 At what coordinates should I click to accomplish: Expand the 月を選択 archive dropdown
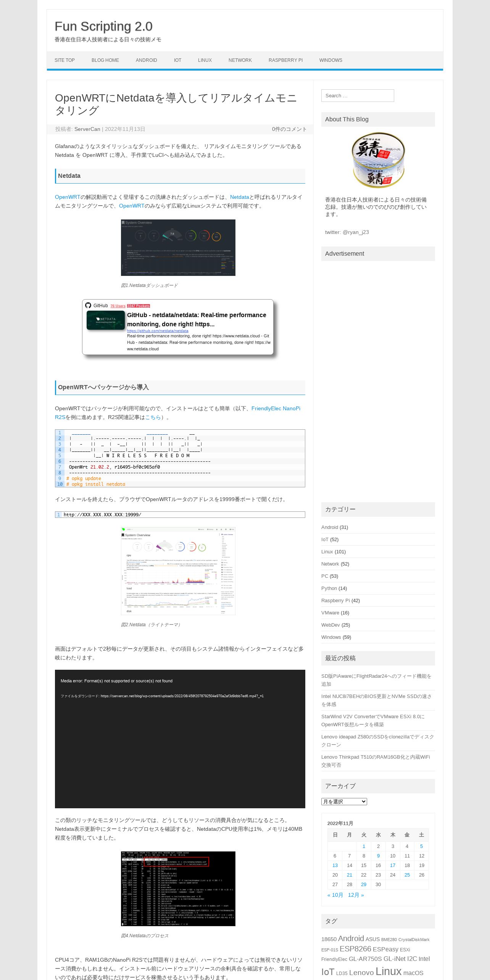[x=344, y=801]
